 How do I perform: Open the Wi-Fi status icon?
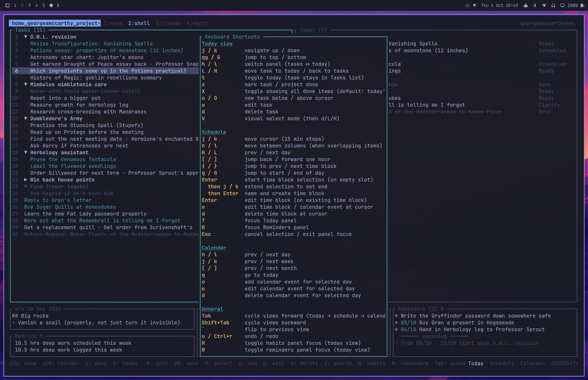[544, 5]
